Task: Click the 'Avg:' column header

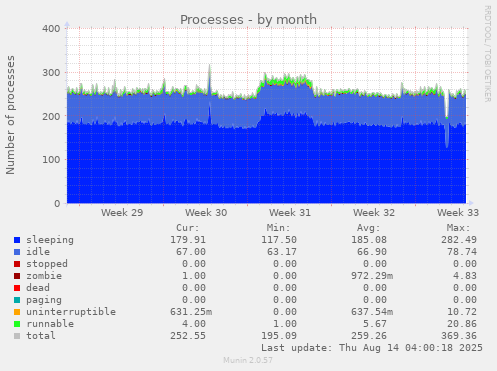Action: [368, 228]
